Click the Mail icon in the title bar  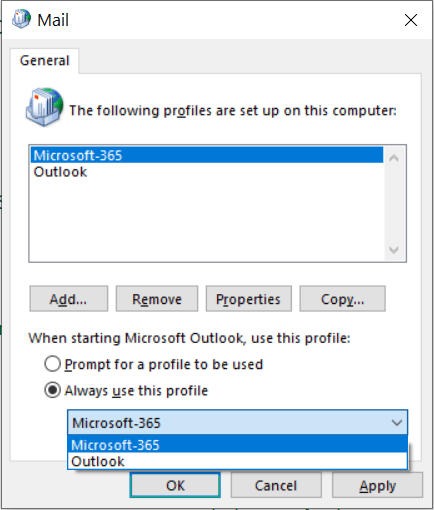21,19
